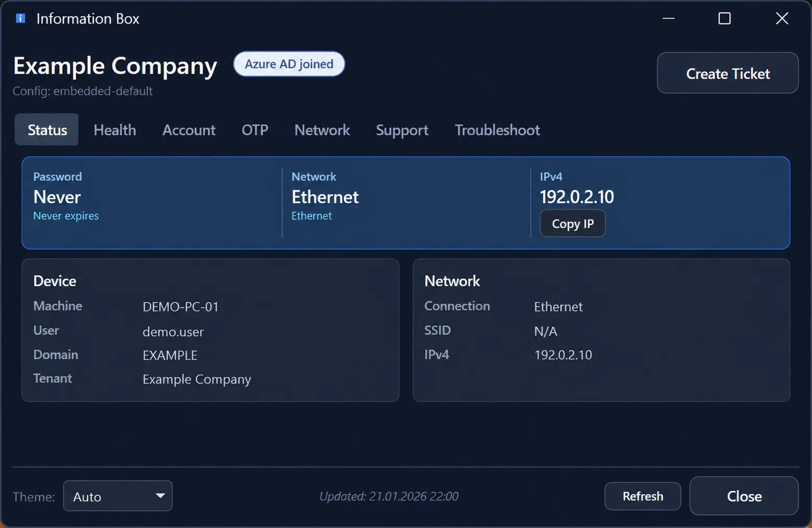812x528 pixels.
Task: Copy the IP address with Copy IP
Action: click(x=573, y=224)
